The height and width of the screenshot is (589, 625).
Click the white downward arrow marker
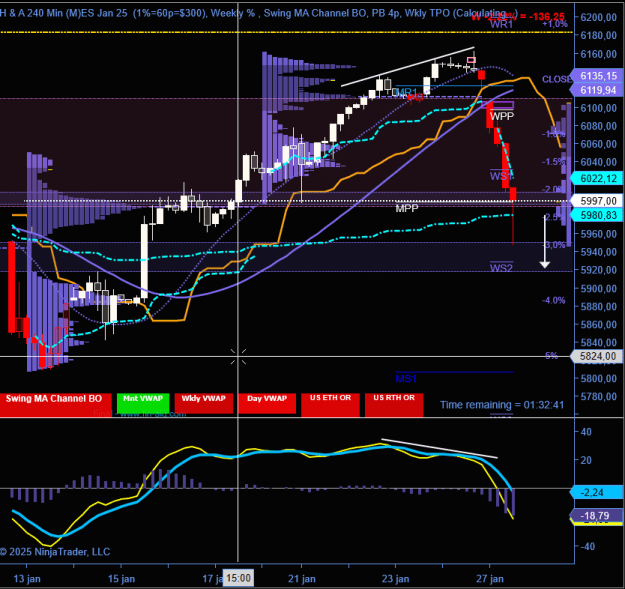tap(545, 241)
